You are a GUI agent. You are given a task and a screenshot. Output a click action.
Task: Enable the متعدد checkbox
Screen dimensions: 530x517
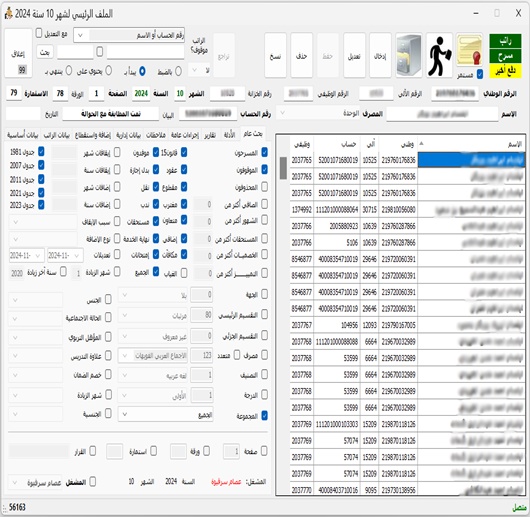(x=237, y=354)
